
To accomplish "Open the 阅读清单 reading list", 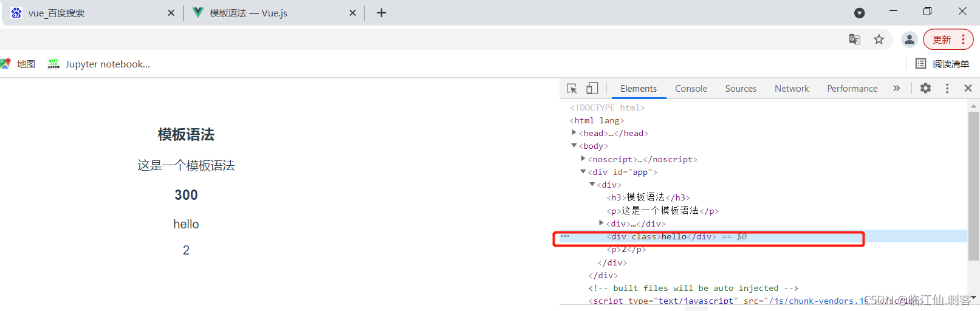I will click(942, 64).
